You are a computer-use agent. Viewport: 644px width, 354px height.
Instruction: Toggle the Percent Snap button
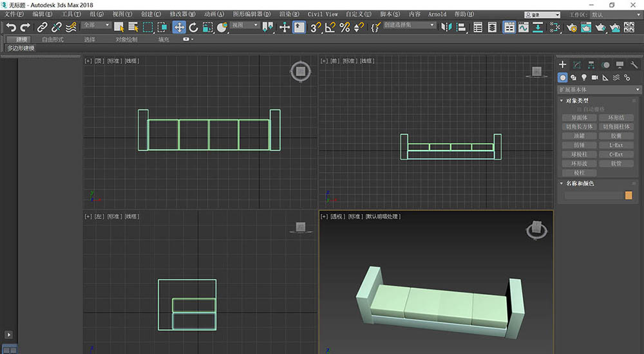point(345,27)
